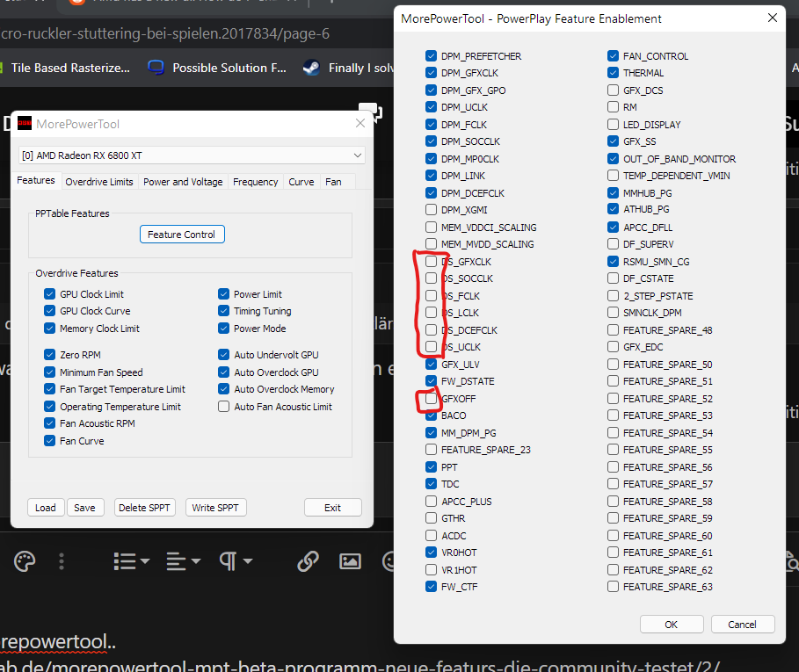The height and width of the screenshot is (672, 799).
Task: Expand the AMD Radeon RX 6800 XT dropdown
Action: click(x=358, y=155)
